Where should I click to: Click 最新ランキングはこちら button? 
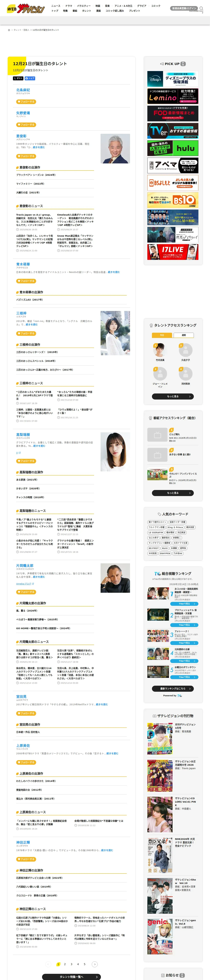click(173, 689)
